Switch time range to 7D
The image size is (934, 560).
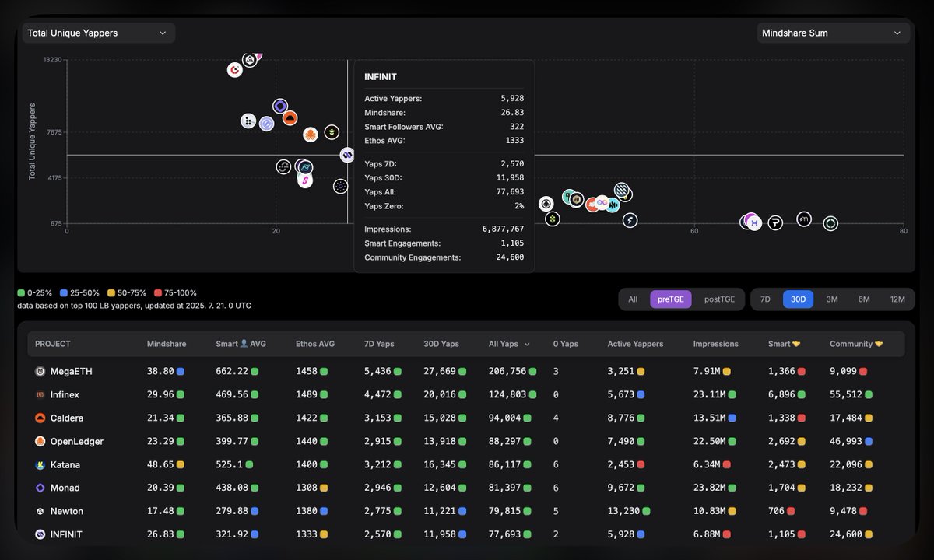765,299
